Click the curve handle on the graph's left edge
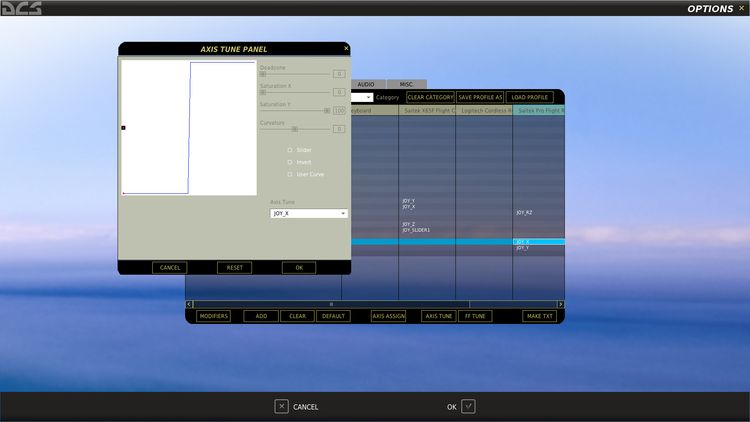The height and width of the screenshot is (422, 750). pos(123,128)
